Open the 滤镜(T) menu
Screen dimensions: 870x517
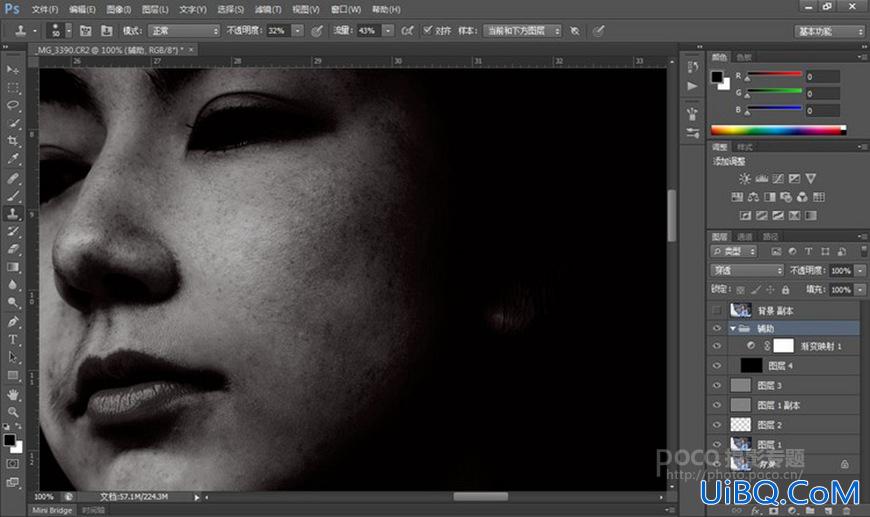point(268,9)
